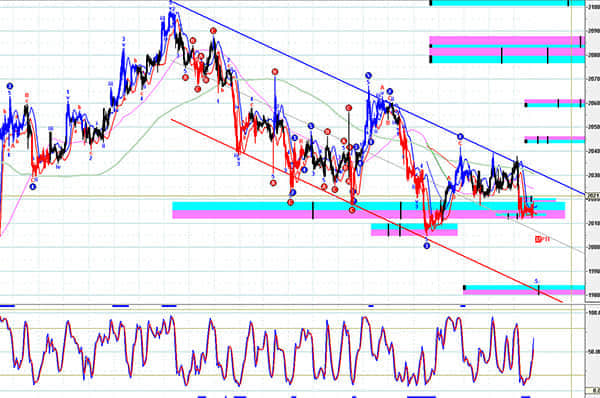This screenshot has width=600, height=398.
Task: Click the red flag label below the gray midline
Action: coord(542,239)
